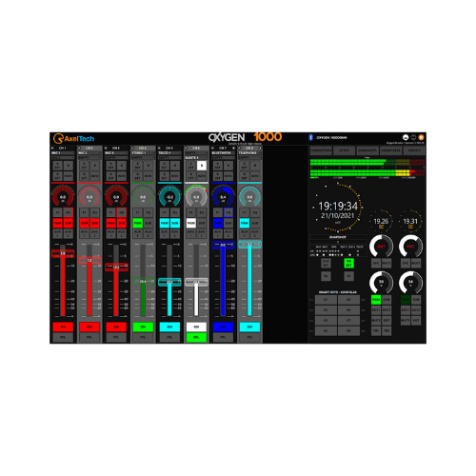Click the K1 smart key
476x476 pixels.
click(326, 300)
